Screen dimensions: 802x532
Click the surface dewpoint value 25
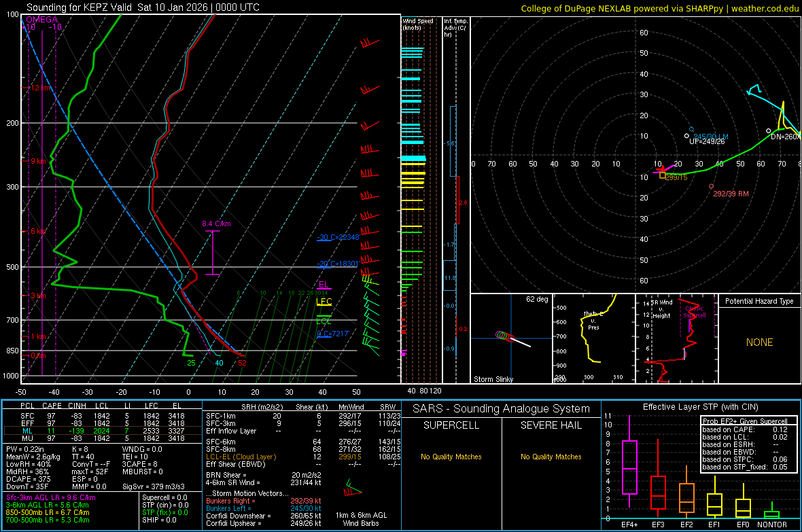[x=191, y=363]
